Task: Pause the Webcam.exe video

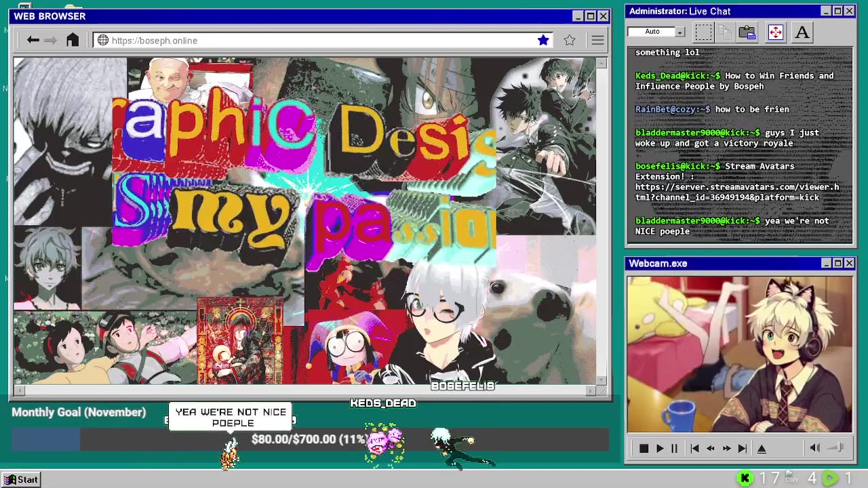Action: coord(674,448)
